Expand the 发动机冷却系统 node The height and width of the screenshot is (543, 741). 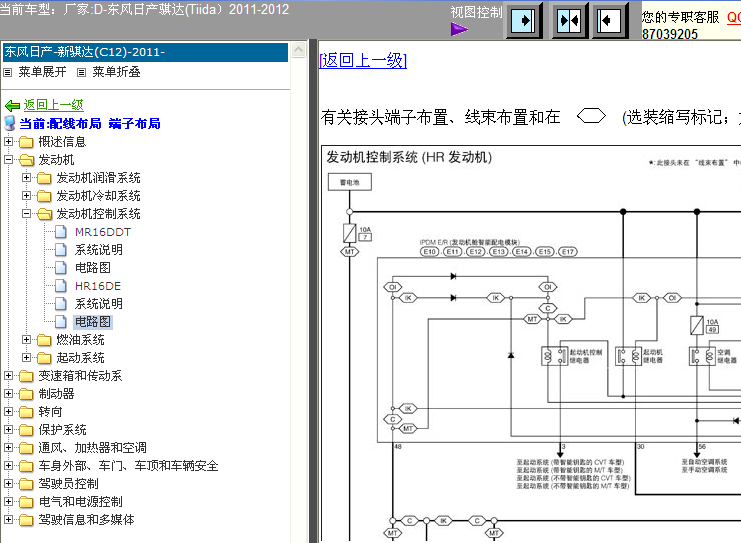pyautogui.click(x=26, y=196)
